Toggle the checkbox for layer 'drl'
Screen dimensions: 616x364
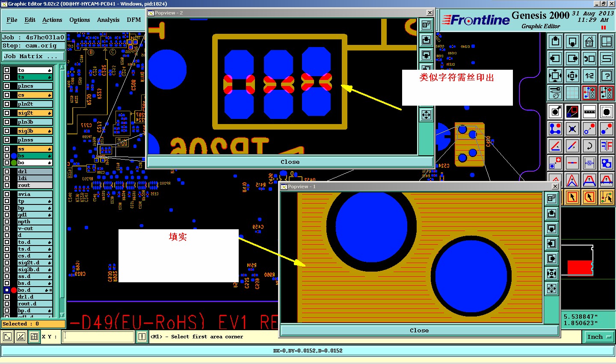(7, 172)
